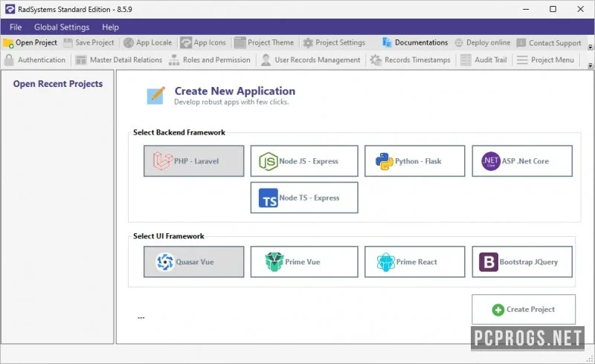This screenshot has width=595, height=364.
Task: Click the Python logo icon
Action: 384,161
